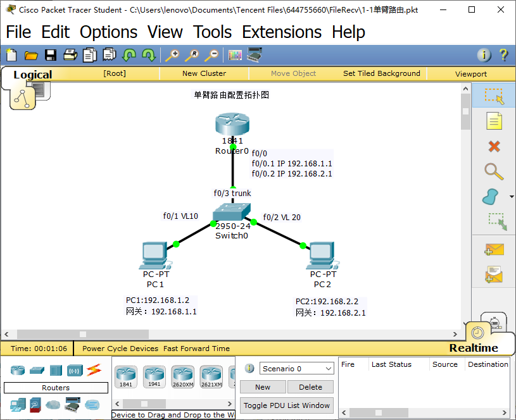Expand the Draw Polygon tool dropdown arrow

512,197
